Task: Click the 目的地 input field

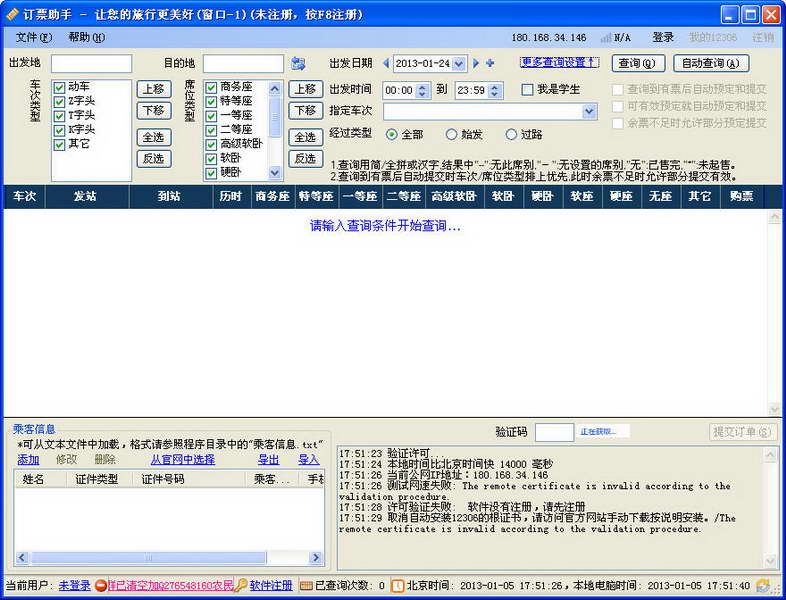Action: (x=244, y=64)
